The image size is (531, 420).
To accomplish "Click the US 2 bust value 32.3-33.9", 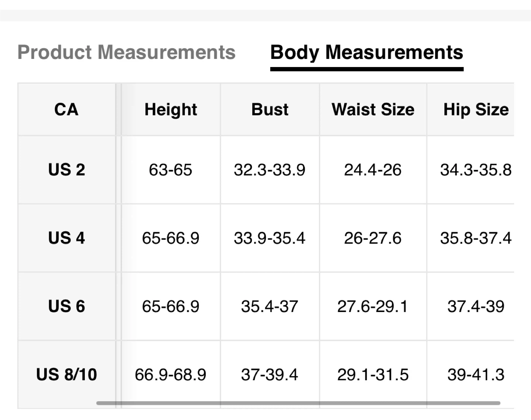I will point(270,170).
